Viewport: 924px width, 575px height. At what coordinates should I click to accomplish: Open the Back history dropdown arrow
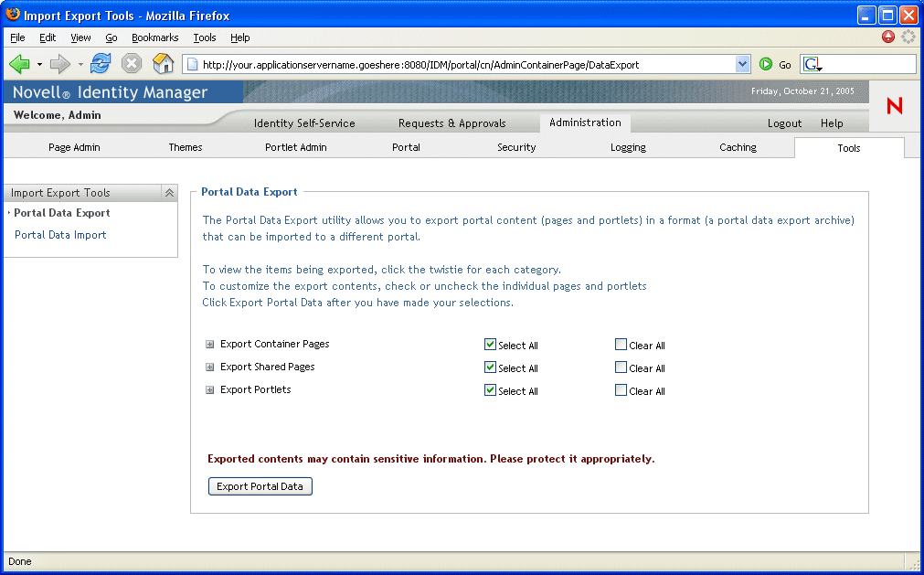pos(39,64)
